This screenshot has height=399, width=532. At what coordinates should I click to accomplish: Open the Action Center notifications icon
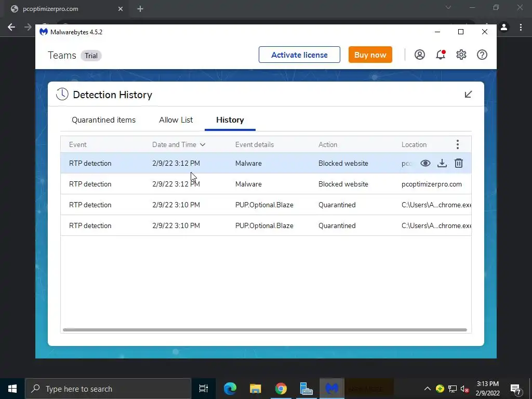(516, 389)
